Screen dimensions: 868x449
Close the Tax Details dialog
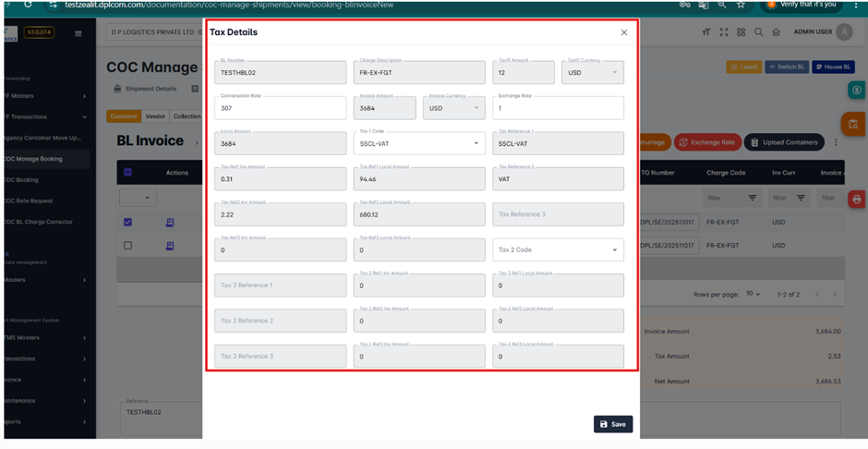623,32
